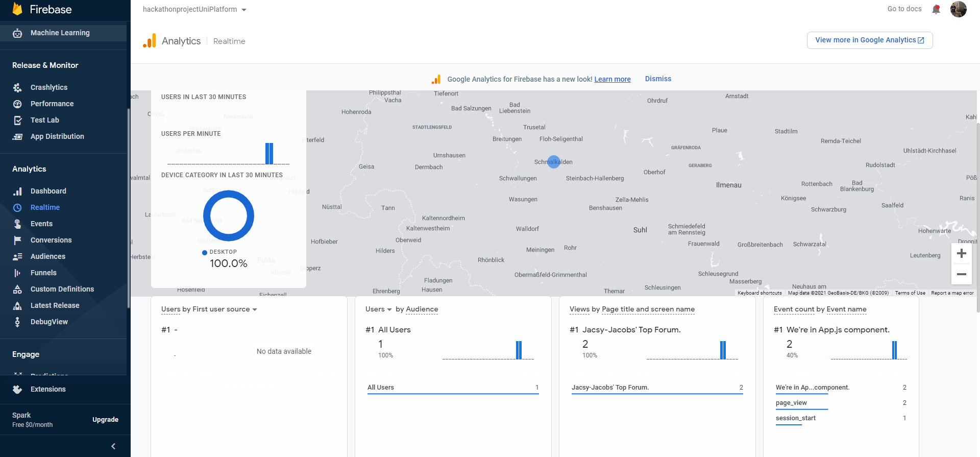Click the Realtime clock icon

17,208
